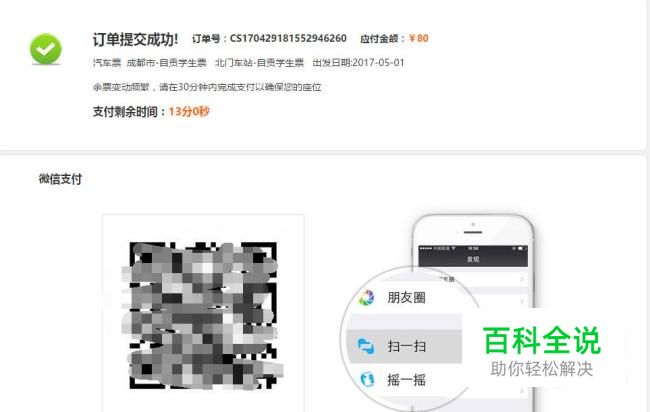Click the pixelated payment QR code
Screen dimensions: 650x412
coord(203,315)
